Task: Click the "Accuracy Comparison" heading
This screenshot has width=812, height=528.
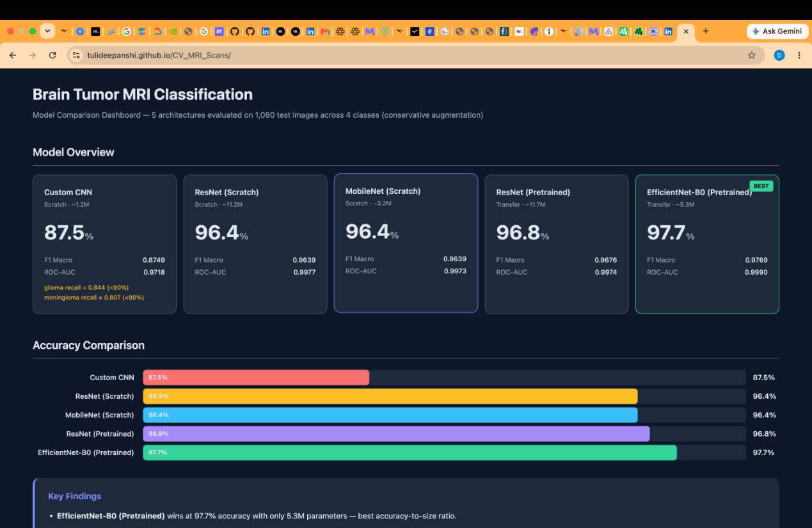Action: 88,346
